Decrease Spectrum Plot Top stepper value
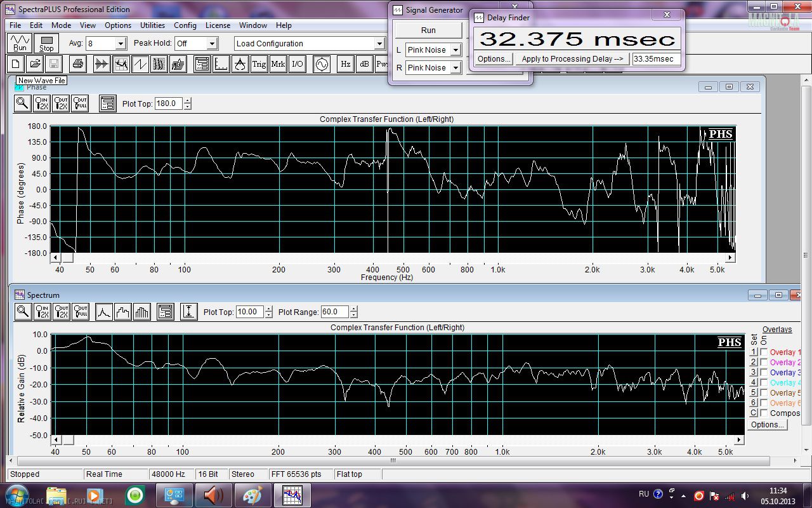812x508 pixels. point(269,315)
